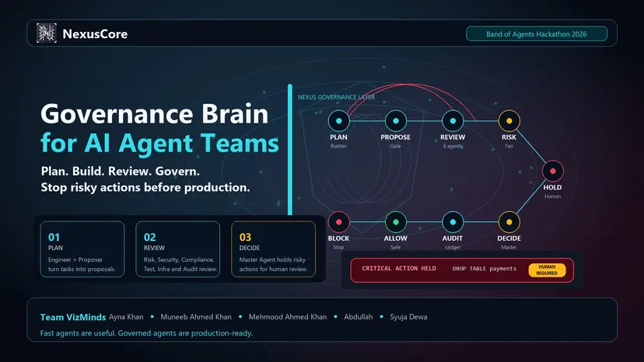The height and width of the screenshot is (362, 644).
Task: Click the PLAN node circle
Action: pyautogui.click(x=339, y=121)
